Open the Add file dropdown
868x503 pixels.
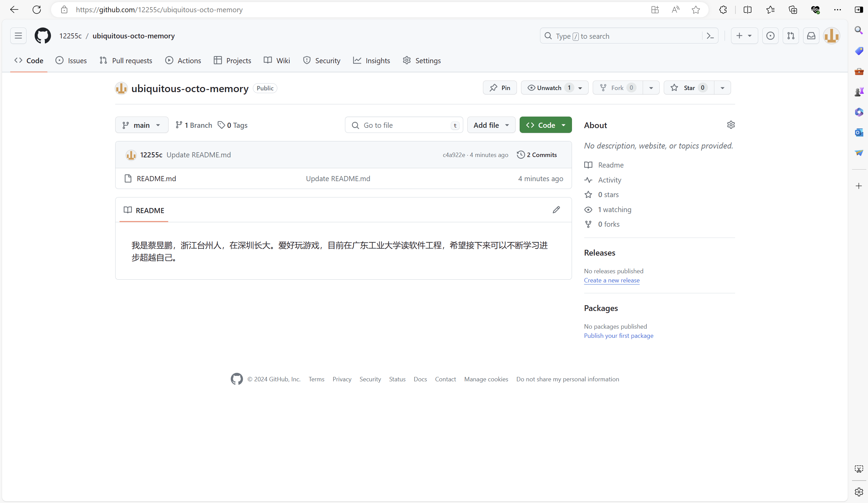[x=491, y=125]
